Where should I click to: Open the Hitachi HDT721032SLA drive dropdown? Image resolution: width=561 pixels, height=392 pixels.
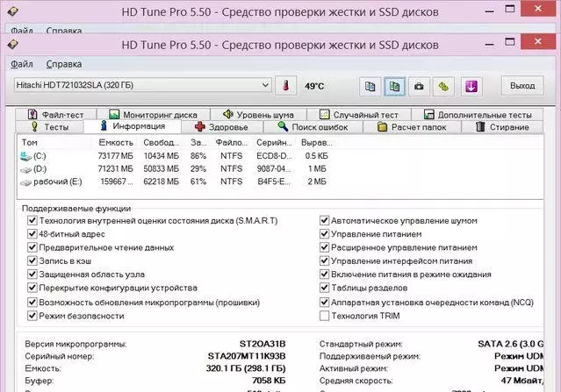143,85
